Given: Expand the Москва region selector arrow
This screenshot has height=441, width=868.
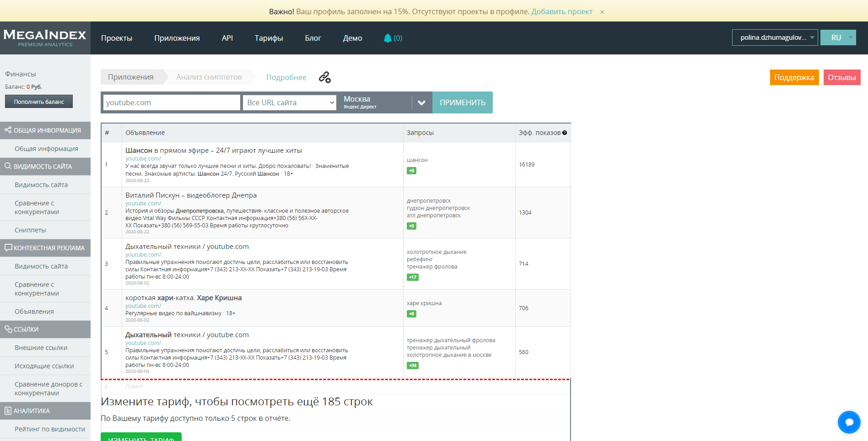Looking at the screenshot, I should (421, 102).
